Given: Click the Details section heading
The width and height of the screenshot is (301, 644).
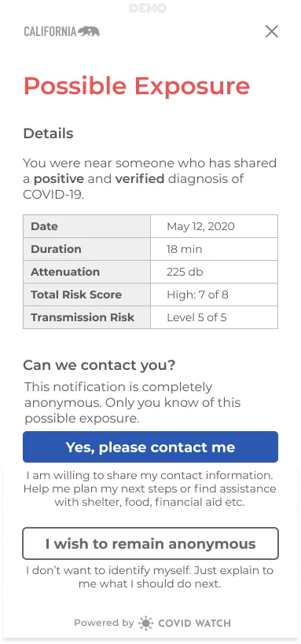Looking at the screenshot, I should pyautogui.click(x=48, y=134).
